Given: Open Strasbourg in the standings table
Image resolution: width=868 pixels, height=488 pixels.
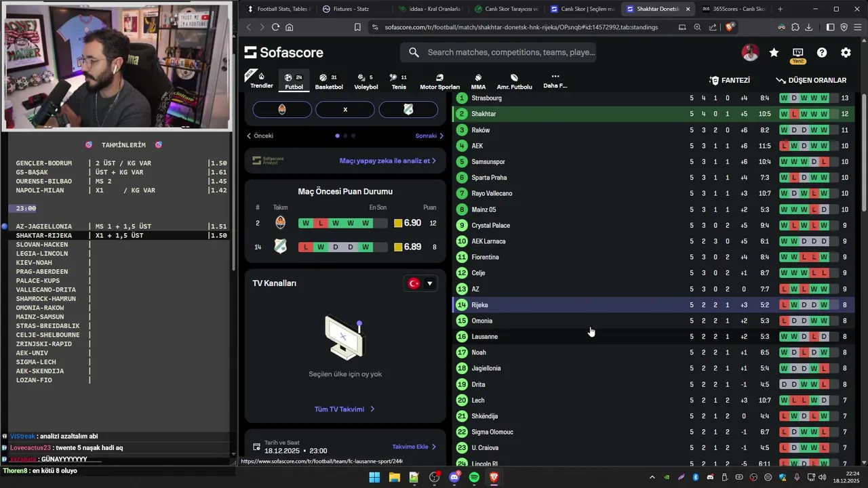Looking at the screenshot, I should (486, 98).
